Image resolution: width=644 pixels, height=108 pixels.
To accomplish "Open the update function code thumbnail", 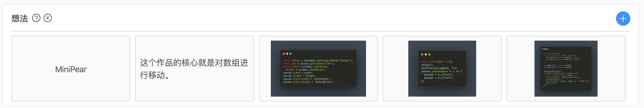I will pos(566,69).
